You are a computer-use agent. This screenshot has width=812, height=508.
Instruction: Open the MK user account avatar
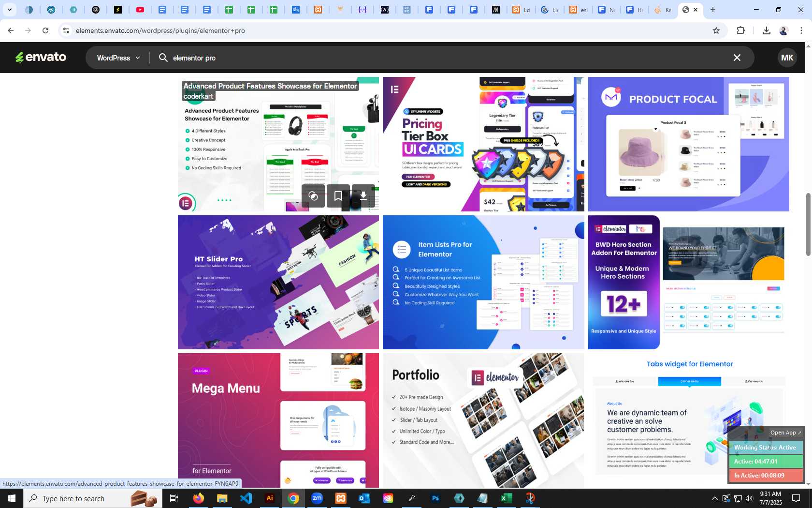[x=787, y=58]
